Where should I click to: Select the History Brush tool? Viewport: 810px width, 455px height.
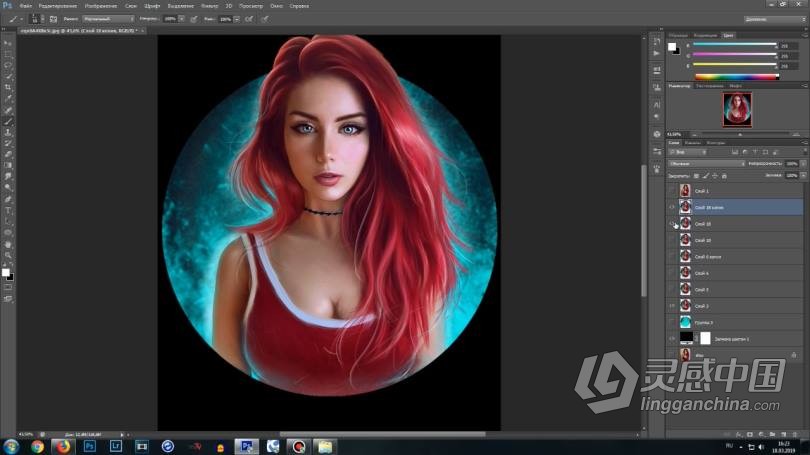pos(8,144)
